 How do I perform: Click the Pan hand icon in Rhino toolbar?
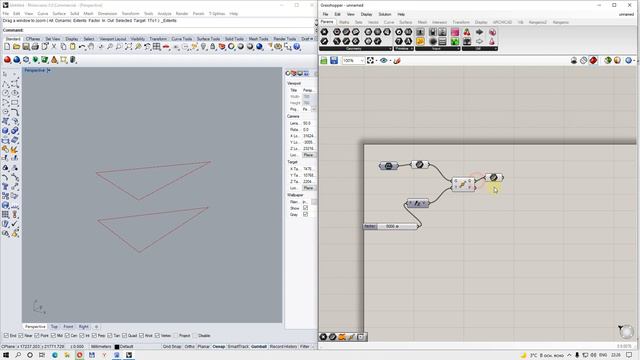(x=91, y=47)
